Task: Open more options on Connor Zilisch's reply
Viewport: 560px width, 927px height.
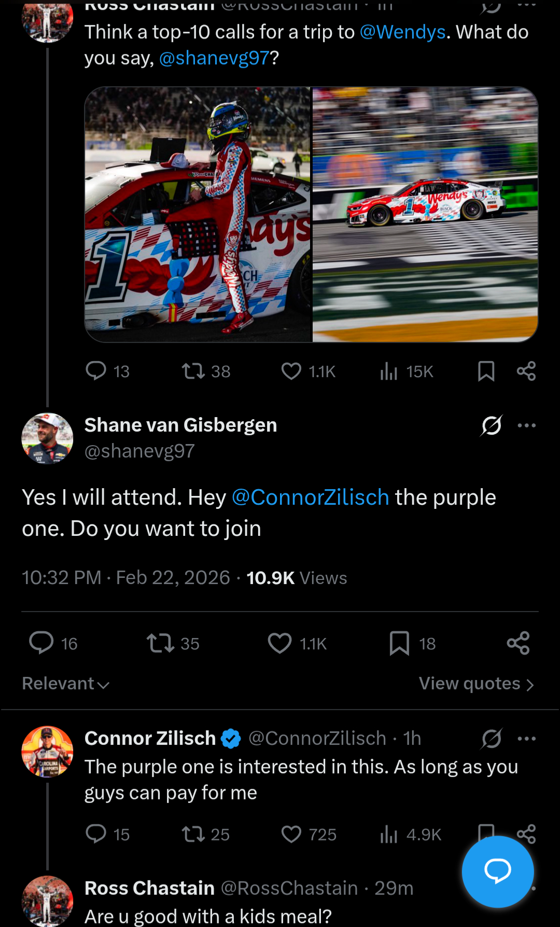Action: tap(526, 739)
